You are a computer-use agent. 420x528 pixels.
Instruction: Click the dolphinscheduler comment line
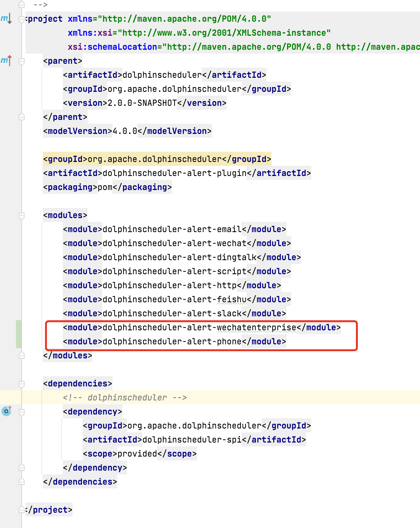[125, 398]
